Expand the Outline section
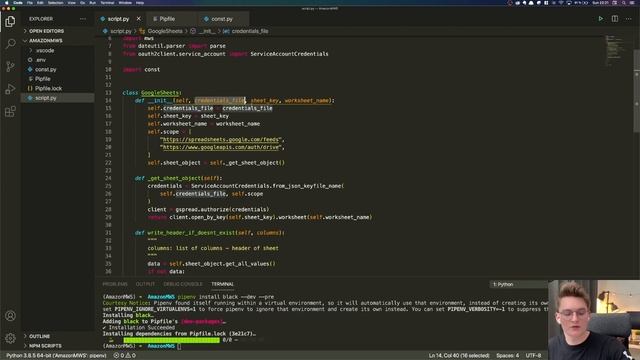This screenshot has width=640, height=360. [x=58, y=336]
